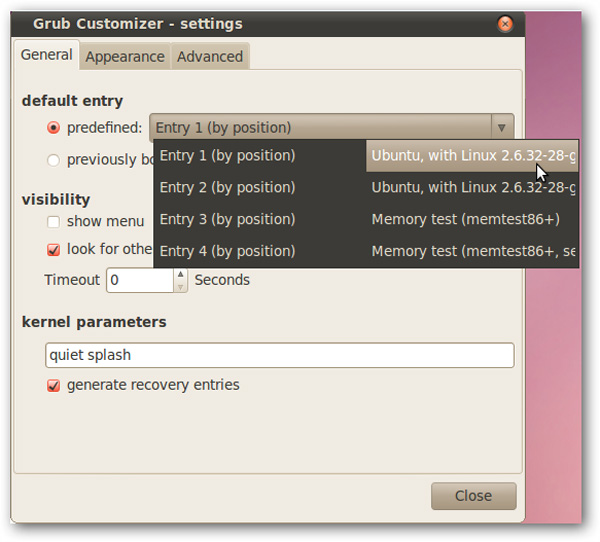Switch to the General tab
Viewport: 600px width, 542px height.
coord(47,55)
